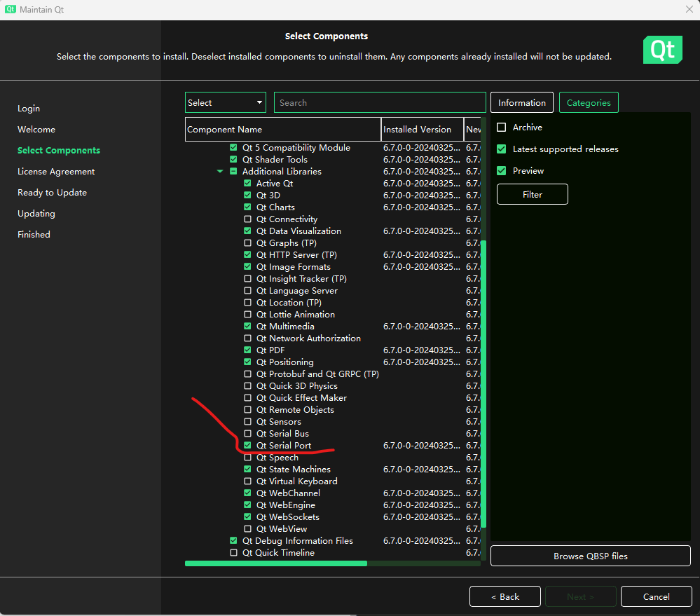
Task: Select License Agreement step in sidebar
Action: click(56, 172)
